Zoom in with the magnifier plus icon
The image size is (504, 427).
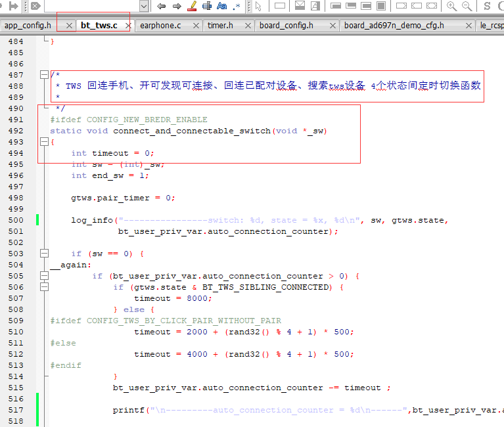(x=451, y=6)
